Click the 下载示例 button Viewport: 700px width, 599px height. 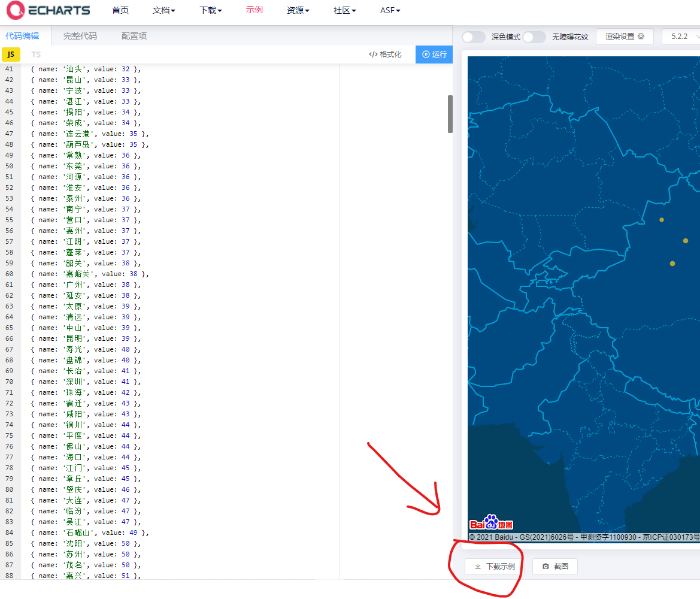point(492,566)
